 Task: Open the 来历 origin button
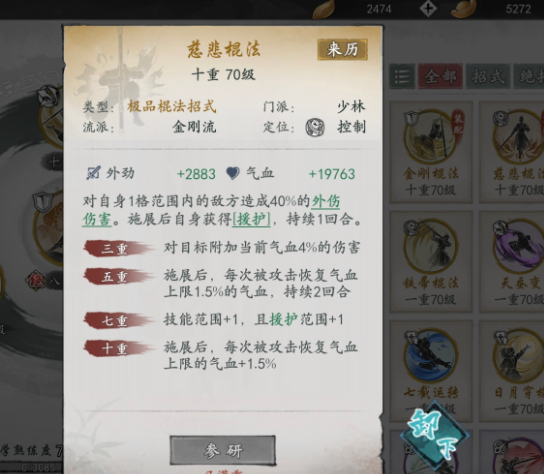(342, 49)
